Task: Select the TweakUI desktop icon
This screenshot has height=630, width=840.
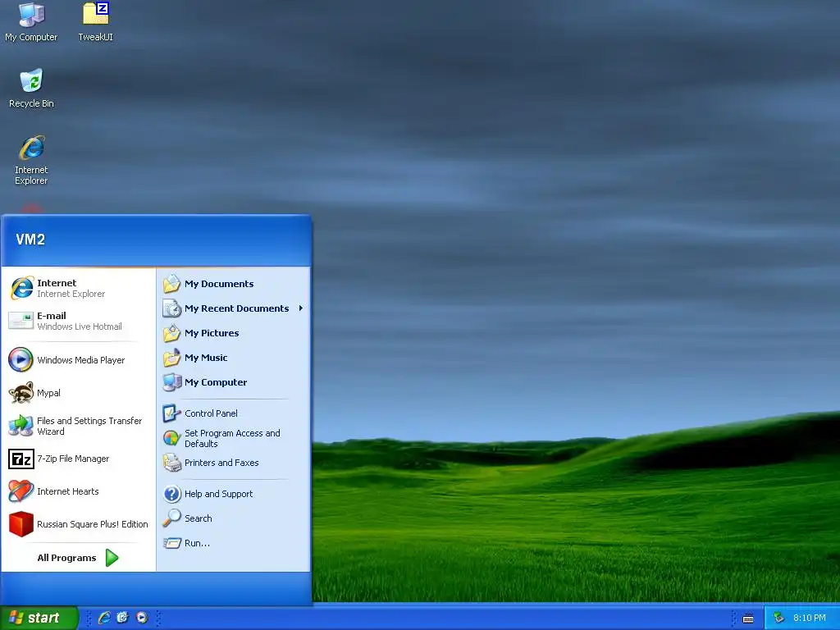Action: pos(95,22)
